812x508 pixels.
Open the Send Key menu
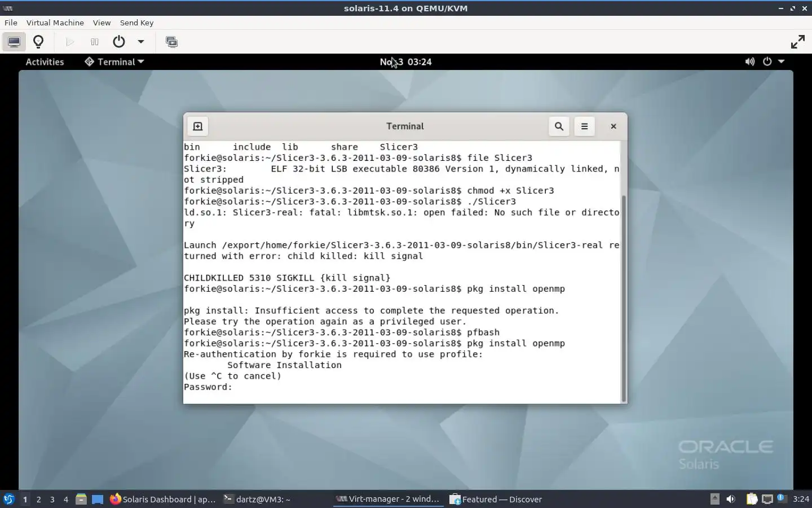coord(136,23)
